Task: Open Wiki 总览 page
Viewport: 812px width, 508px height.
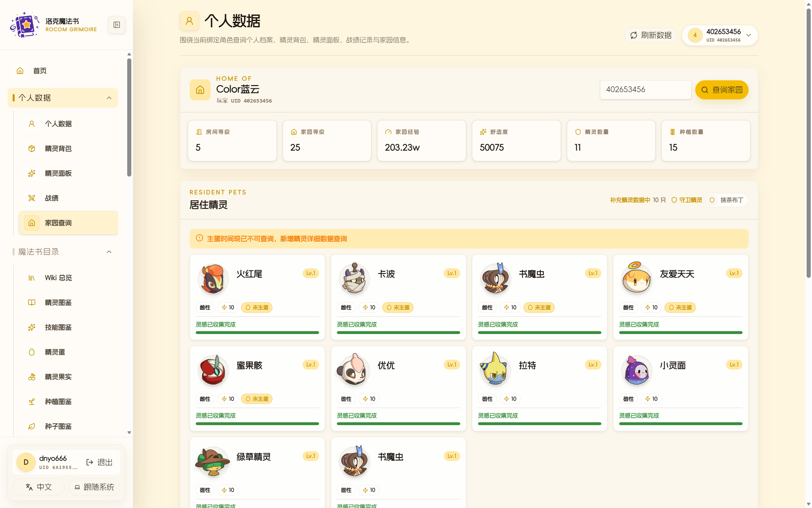Action: (69, 277)
